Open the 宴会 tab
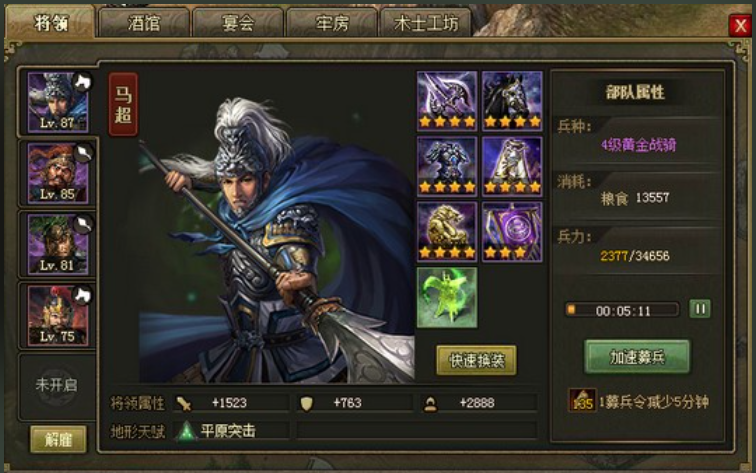Viewport: 756px width, 473px height. click(238, 23)
